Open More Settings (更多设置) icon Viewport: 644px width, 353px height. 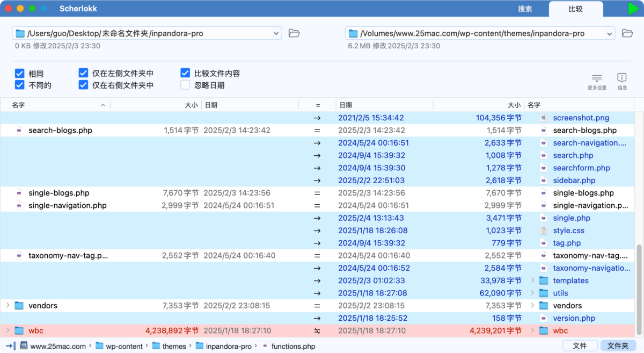tap(597, 81)
